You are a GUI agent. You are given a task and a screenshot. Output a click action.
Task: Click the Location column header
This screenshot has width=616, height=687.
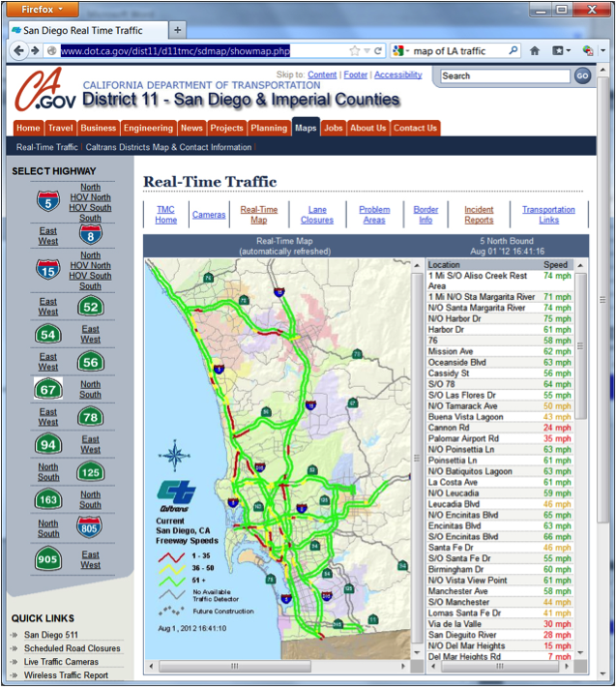[444, 264]
